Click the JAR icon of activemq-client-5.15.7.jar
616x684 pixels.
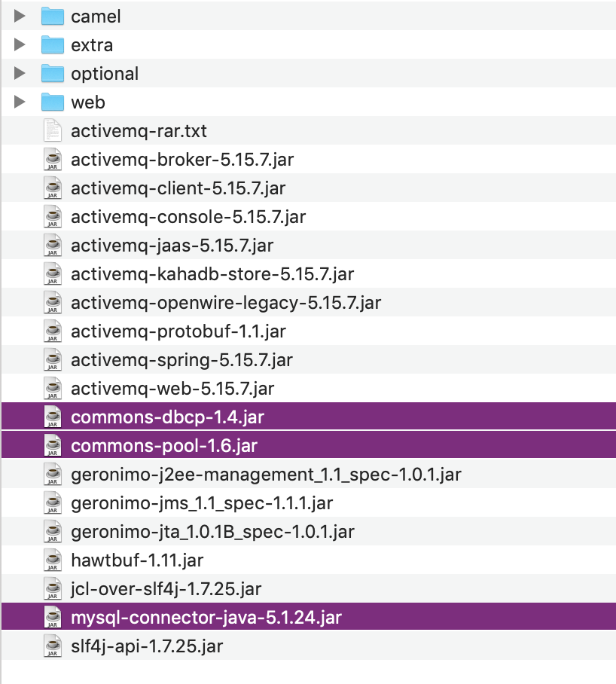pyautogui.click(x=53, y=188)
